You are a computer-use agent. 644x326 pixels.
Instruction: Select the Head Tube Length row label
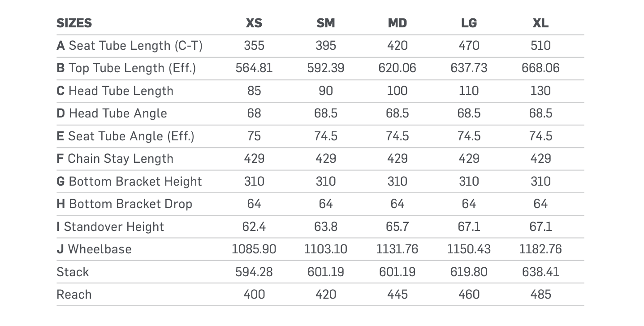[115, 91]
